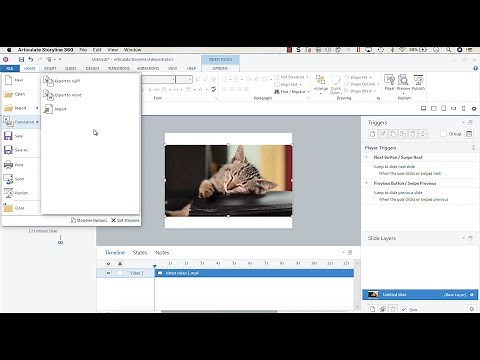
Task: Open the Video Tools OPTIONS tab
Action: 220,68
